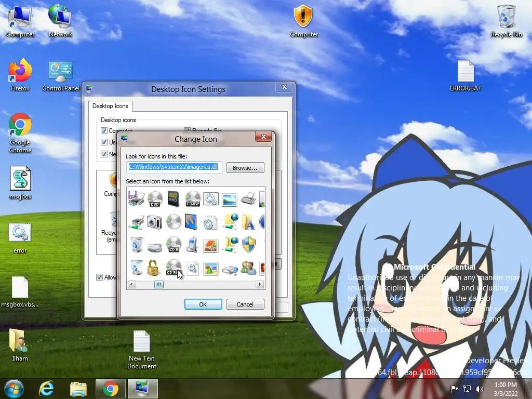The image size is (532, 399).
Task: Open the Action Center flag icon
Action: coord(454,389)
